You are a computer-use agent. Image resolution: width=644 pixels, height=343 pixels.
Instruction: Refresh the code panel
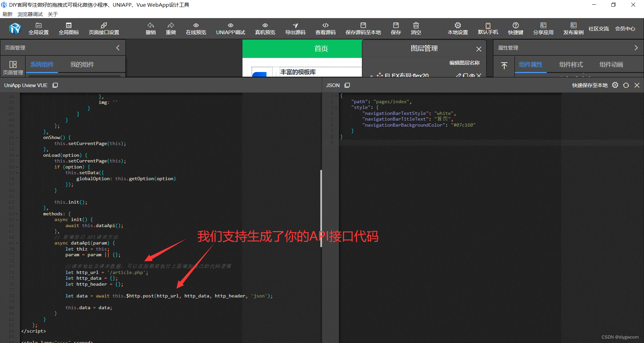point(626,85)
